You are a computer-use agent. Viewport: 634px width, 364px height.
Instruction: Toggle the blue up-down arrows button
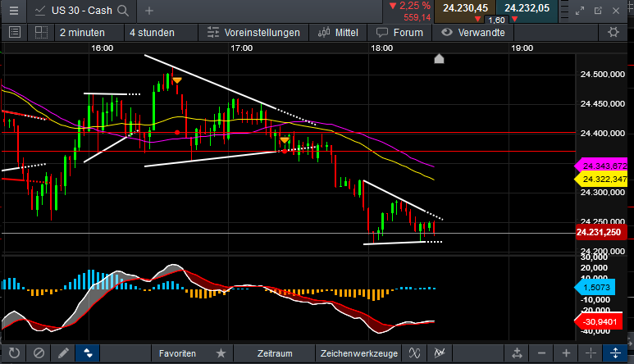pos(88,353)
